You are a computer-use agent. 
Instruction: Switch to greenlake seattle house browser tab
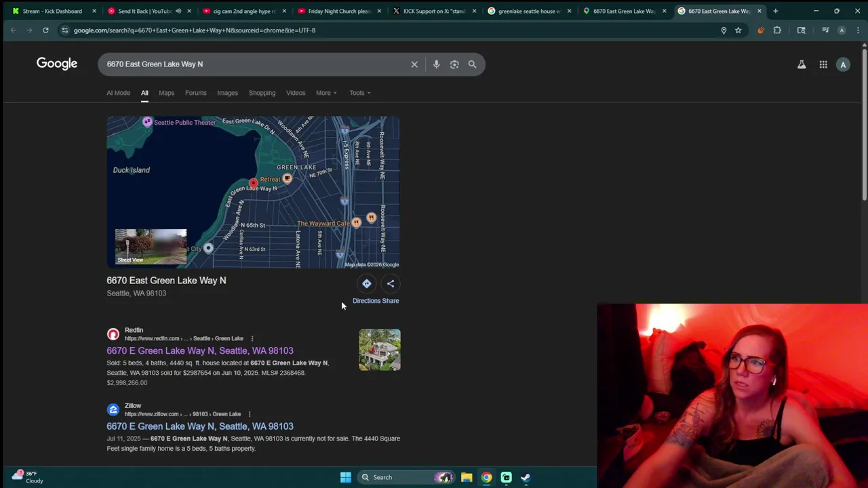pos(529,11)
